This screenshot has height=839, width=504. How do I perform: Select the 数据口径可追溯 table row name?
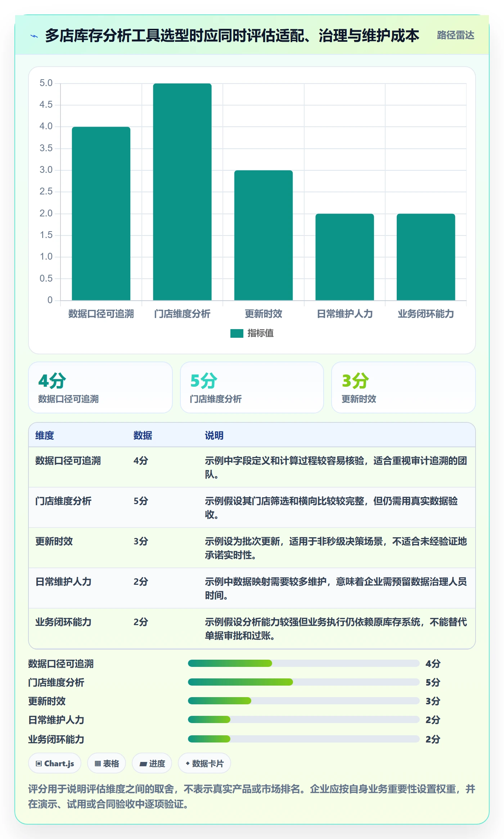(x=68, y=461)
